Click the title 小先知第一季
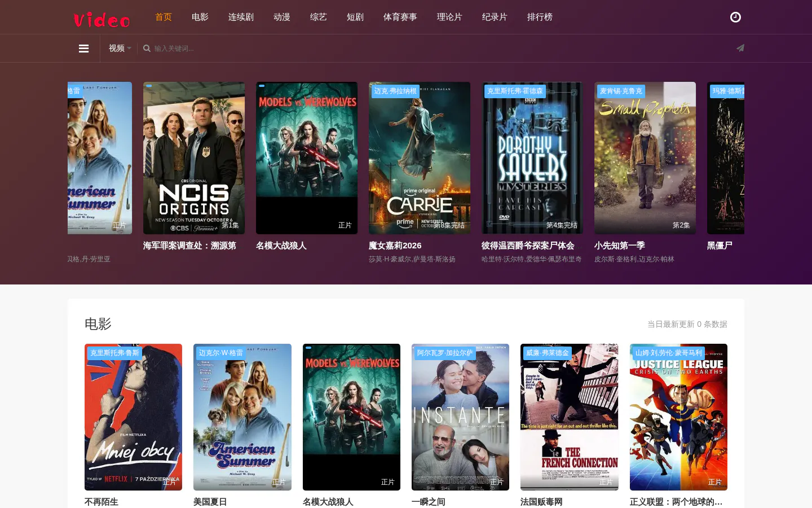This screenshot has width=812, height=508. 620,246
